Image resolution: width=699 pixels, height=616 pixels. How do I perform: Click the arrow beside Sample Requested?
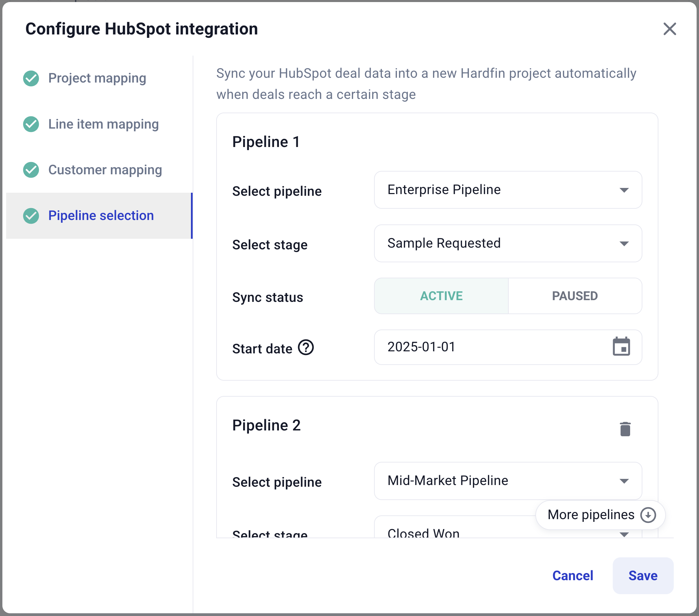tap(624, 244)
